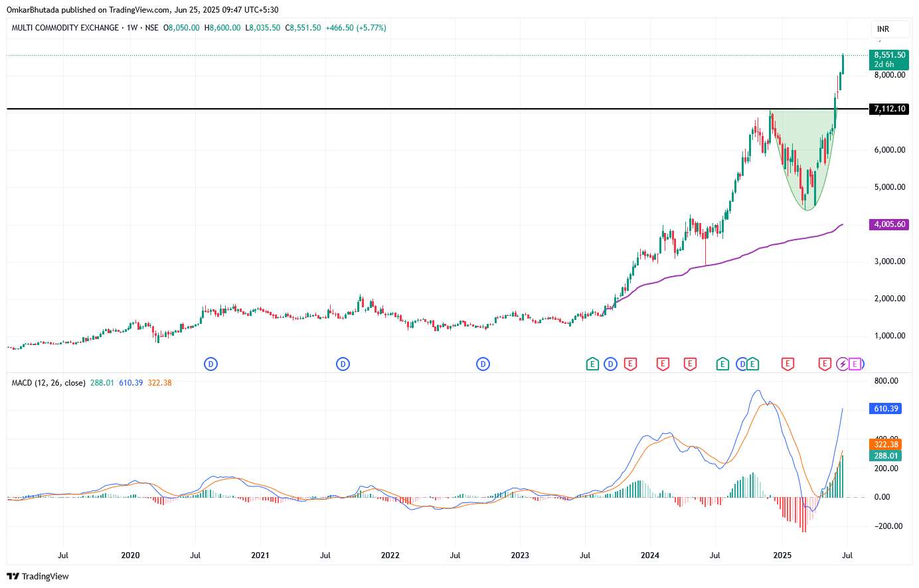Click the red earnings marker in early 2025
The height and width of the screenshot is (588, 919).
[x=788, y=364]
